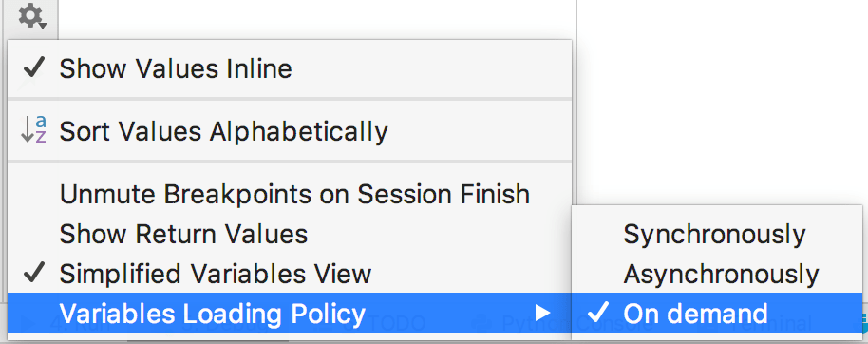The image size is (868, 344).
Task: Dismiss menu by clicking blank editor area
Action: pos(720,100)
